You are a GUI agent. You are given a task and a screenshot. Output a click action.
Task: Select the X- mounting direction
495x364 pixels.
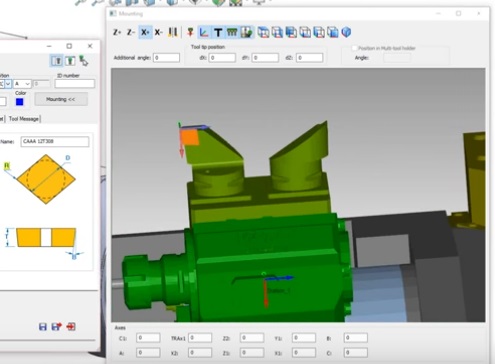159,32
